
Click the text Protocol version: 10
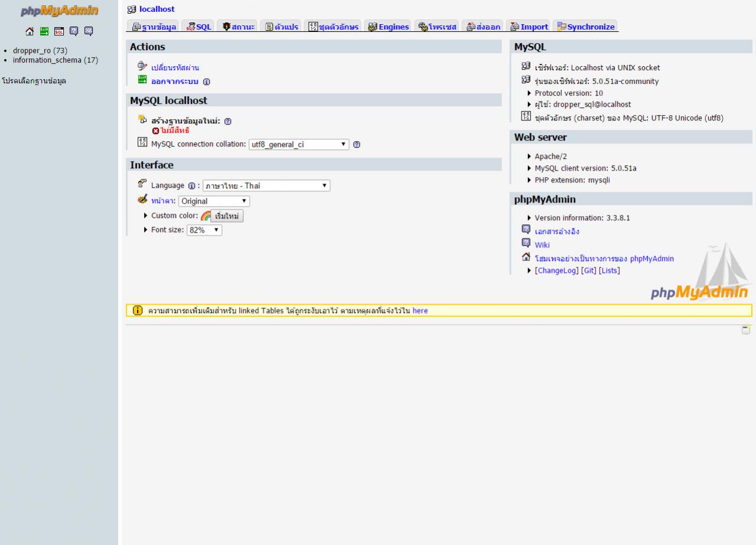[x=569, y=93]
